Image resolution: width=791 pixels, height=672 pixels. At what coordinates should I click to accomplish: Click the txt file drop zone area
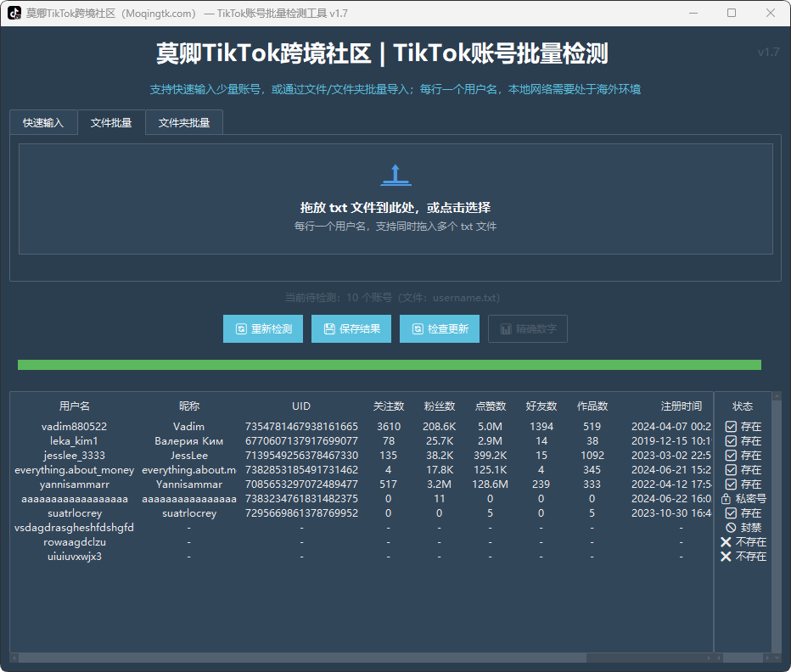(x=395, y=199)
